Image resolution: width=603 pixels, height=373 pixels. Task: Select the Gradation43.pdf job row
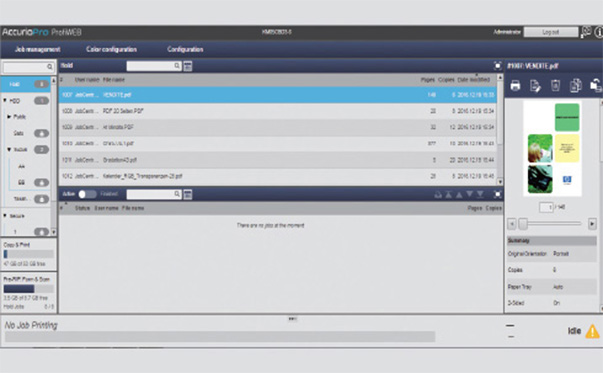click(277, 160)
